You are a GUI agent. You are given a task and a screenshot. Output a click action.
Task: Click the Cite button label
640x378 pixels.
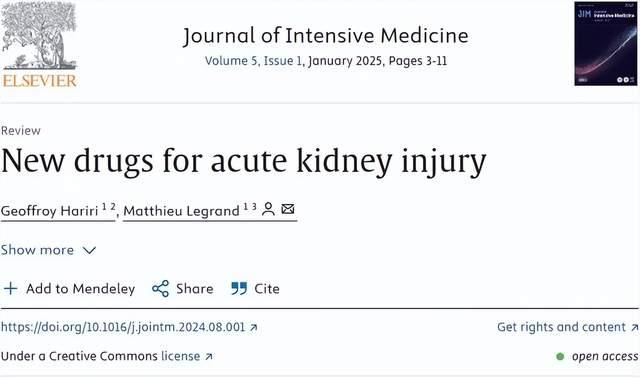pos(267,289)
